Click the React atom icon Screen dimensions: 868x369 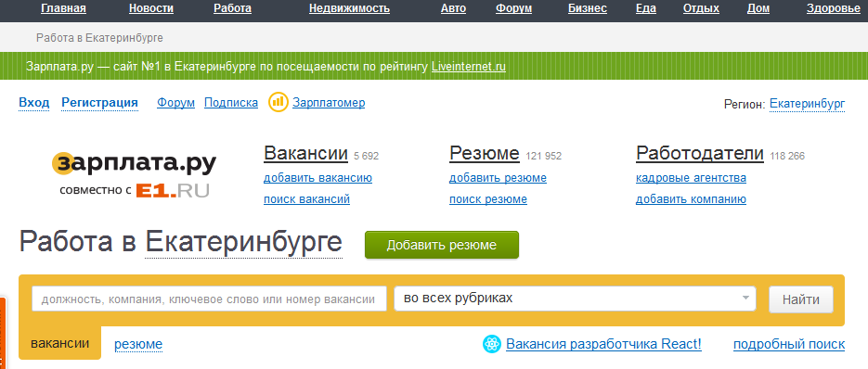point(492,344)
